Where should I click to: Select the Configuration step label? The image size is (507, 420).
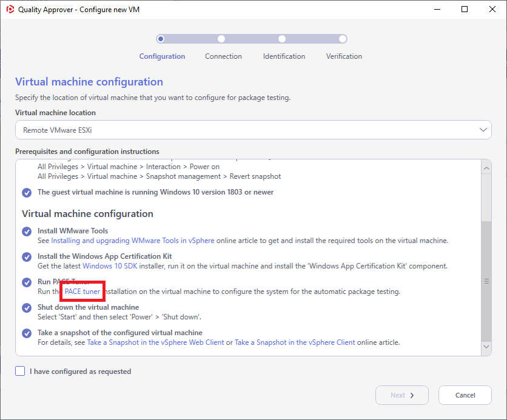162,56
